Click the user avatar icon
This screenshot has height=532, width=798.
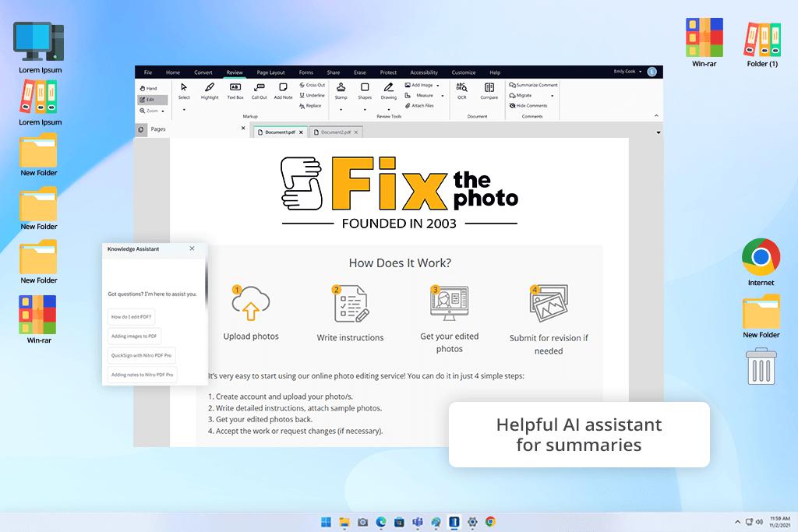652,72
